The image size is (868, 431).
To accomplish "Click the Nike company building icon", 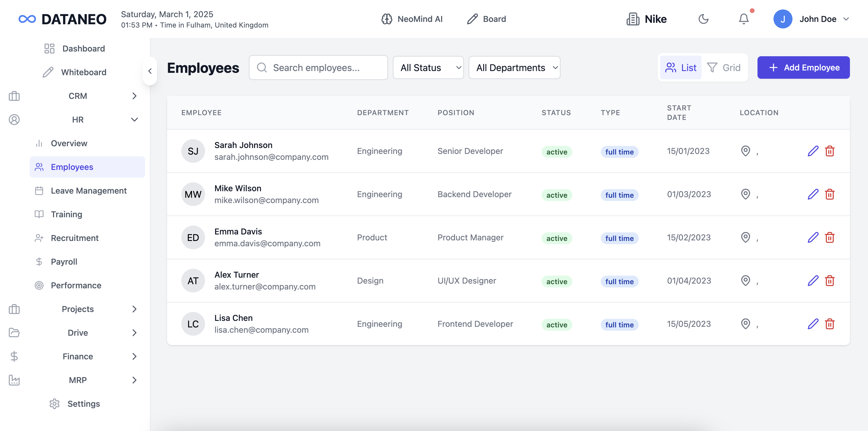I will [632, 19].
